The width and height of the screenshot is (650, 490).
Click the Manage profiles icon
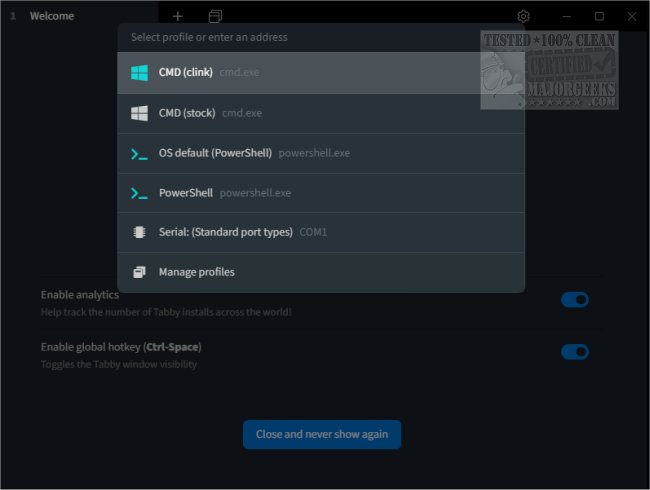tap(139, 272)
